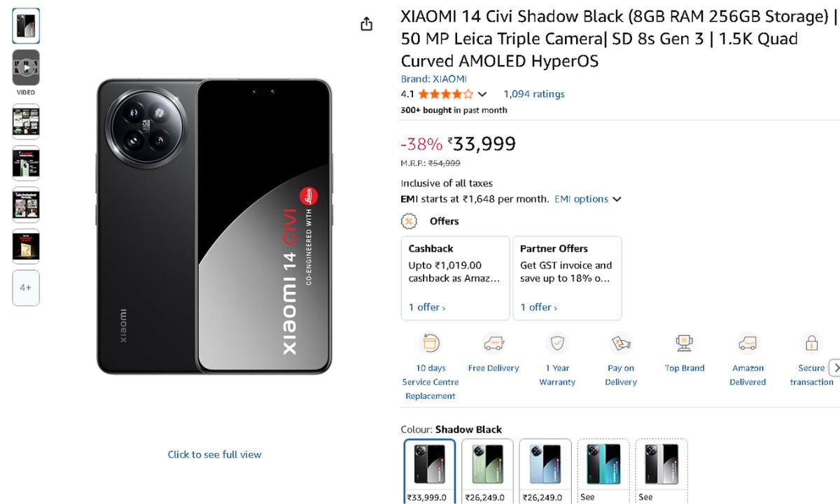840x504 pixels.
Task: Show the 4+ more images thumbnail
Action: click(26, 288)
